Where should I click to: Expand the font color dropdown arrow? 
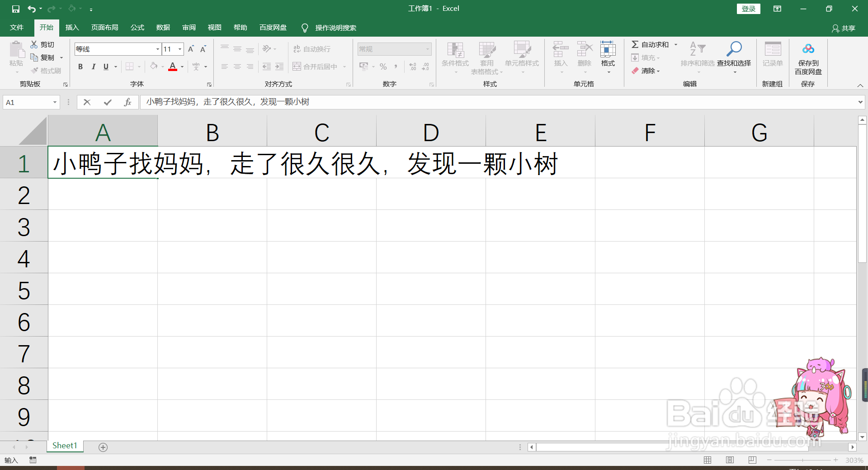coord(182,66)
